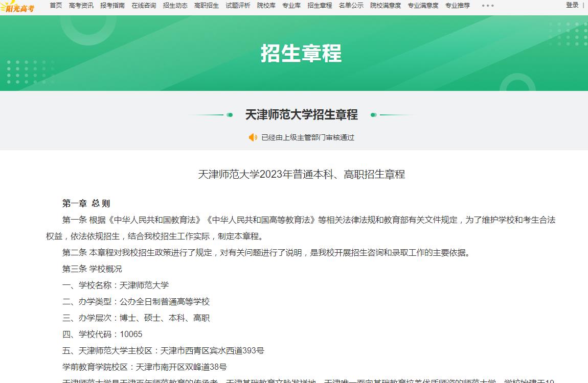
Task: Click the 学前教育学院校区 address line
Action: (x=144, y=367)
